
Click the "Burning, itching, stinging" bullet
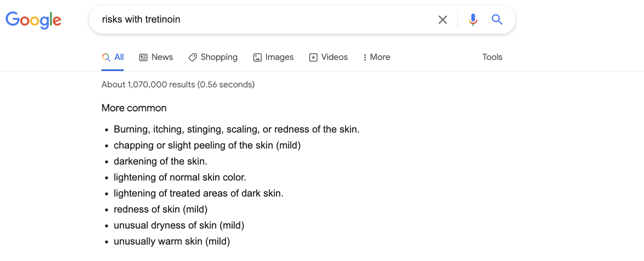click(236, 130)
